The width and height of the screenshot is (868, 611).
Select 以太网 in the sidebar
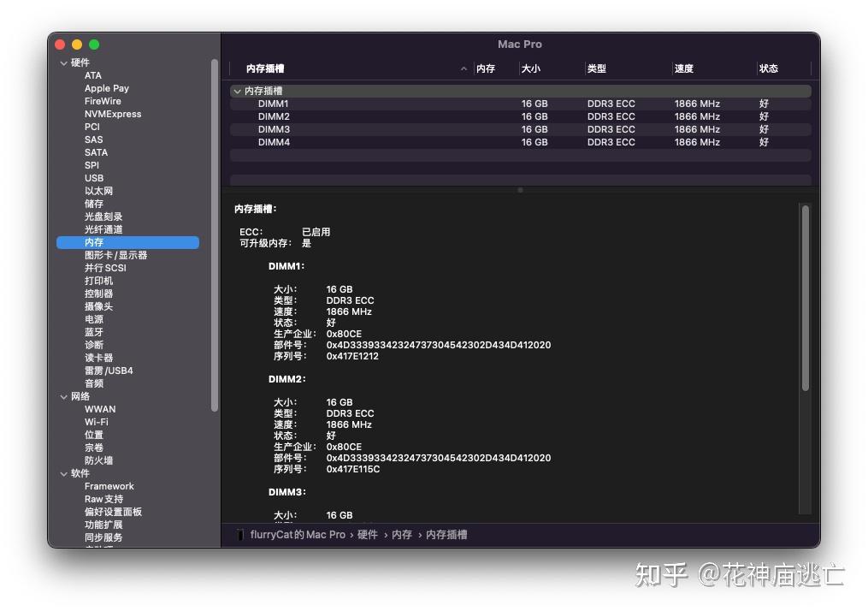pyautogui.click(x=98, y=191)
